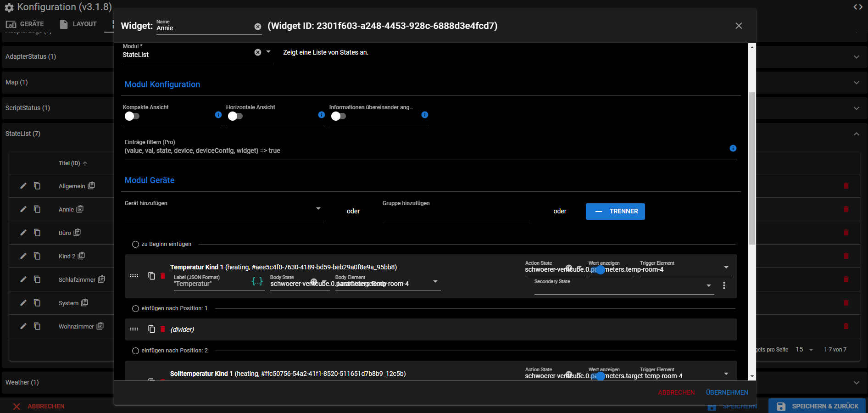Select 'einfügen nach Position: 2' radio button
This screenshot has height=413, width=868.
[135, 351]
